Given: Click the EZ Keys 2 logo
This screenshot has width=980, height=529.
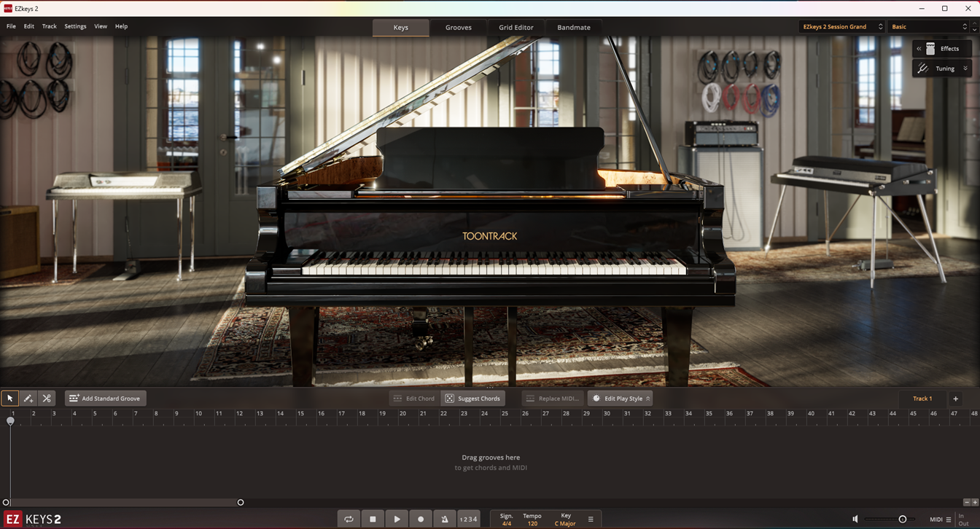Looking at the screenshot, I should pyautogui.click(x=34, y=520).
